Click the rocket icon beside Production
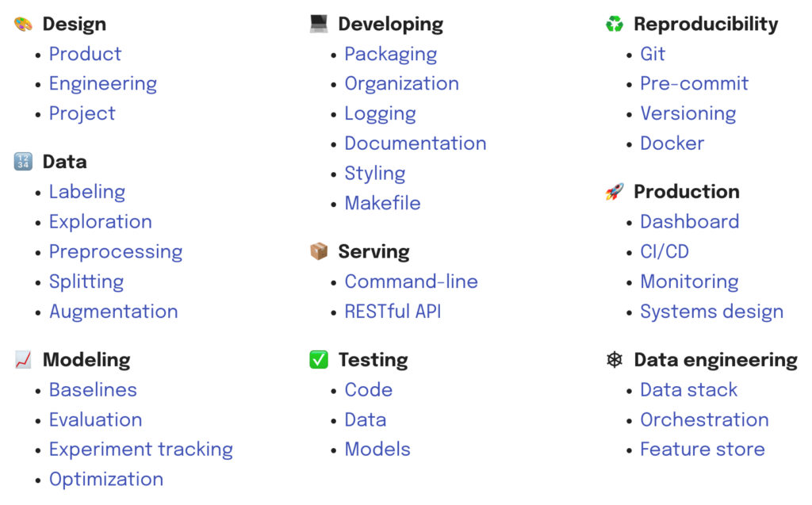This screenshot has width=812, height=505. pyautogui.click(x=615, y=192)
